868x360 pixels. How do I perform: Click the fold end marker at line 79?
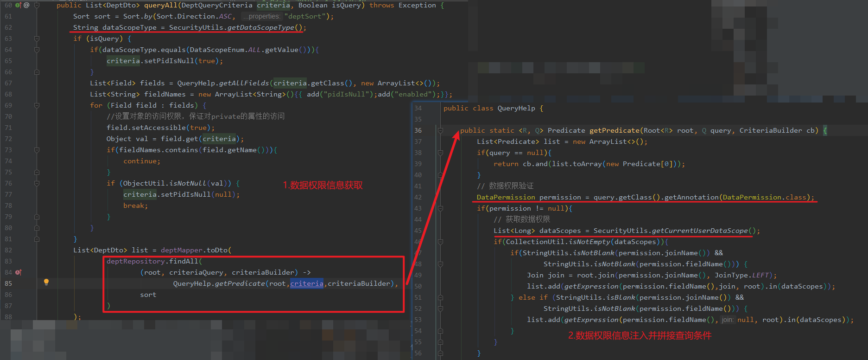(37, 217)
